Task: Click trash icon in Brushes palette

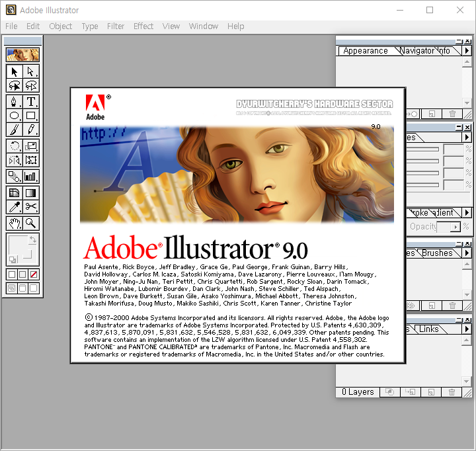Action: pyautogui.click(x=452, y=306)
